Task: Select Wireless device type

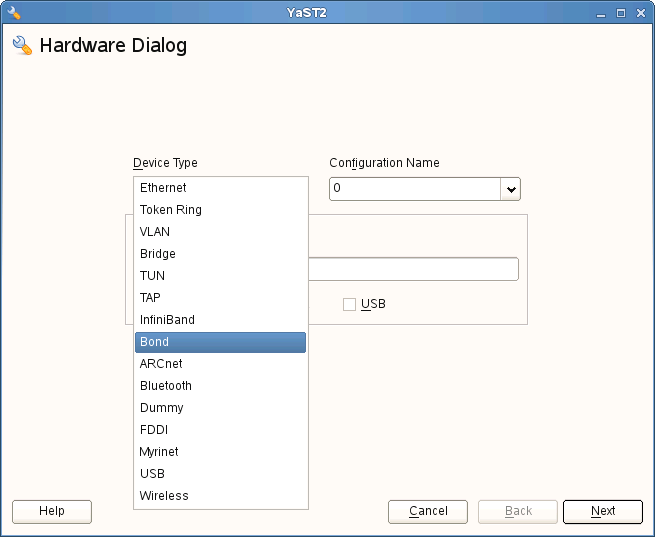Action: pyautogui.click(x=221, y=496)
